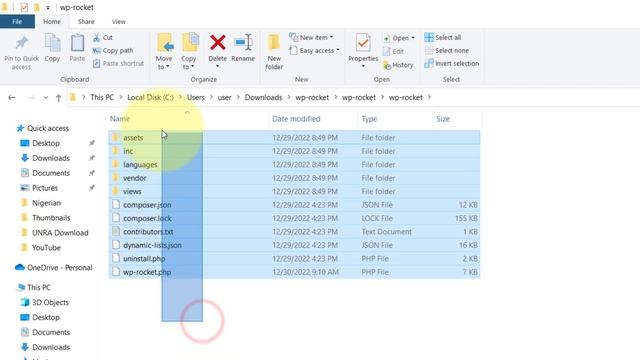Screen dimensions: 640x360
Task: Open the recent locations dropdown arrow
Action: click(x=46, y=98)
